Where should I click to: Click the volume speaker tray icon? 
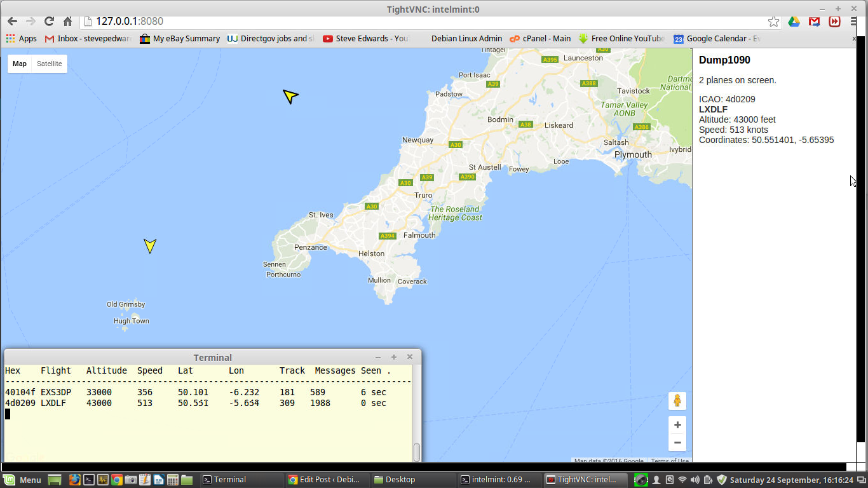click(695, 480)
